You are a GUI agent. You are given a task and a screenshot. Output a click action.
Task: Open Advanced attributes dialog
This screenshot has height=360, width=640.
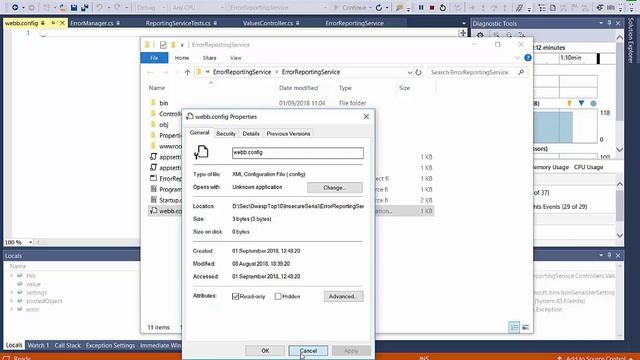[x=343, y=296]
